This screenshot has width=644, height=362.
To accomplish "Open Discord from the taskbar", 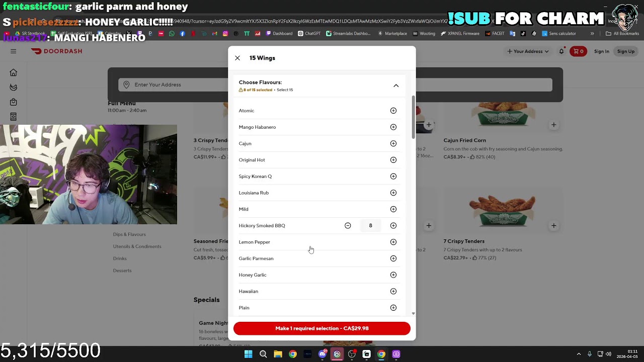I will [323, 354].
